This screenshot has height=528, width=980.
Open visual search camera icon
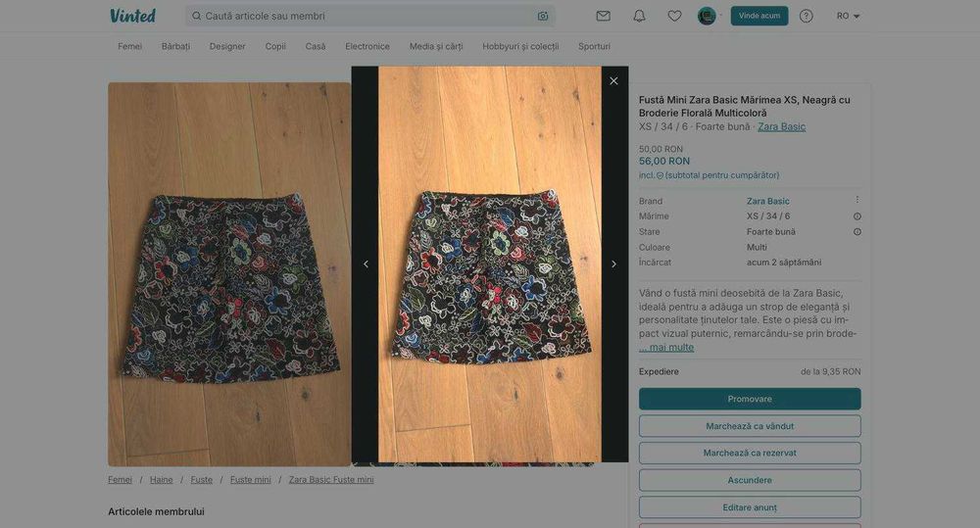coord(543,17)
